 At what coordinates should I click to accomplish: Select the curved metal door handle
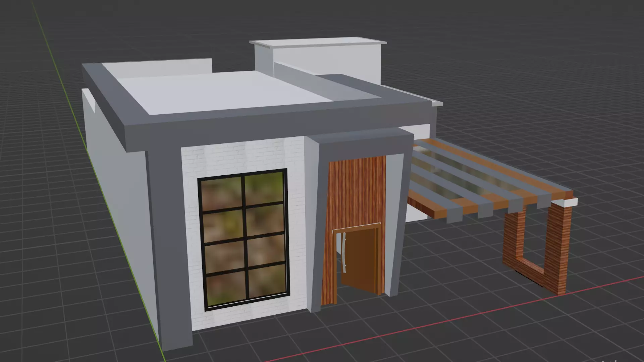[x=344, y=253]
